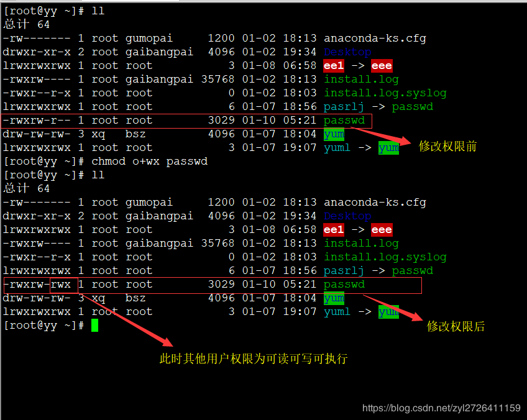The width and height of the screenshot is (527, 420).
Task: Select the "-rwxrw-r--" permission string of passwd
Action: (37, 121)
